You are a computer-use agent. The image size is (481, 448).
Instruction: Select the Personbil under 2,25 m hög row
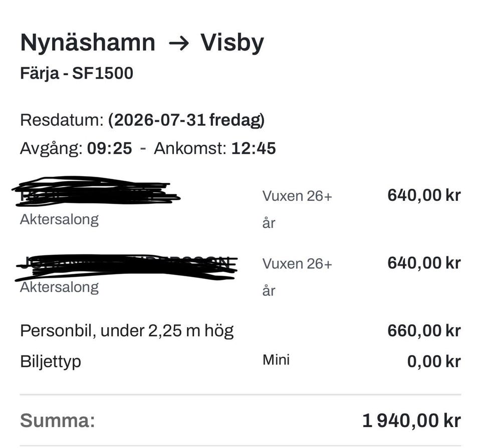pos(240,331)
